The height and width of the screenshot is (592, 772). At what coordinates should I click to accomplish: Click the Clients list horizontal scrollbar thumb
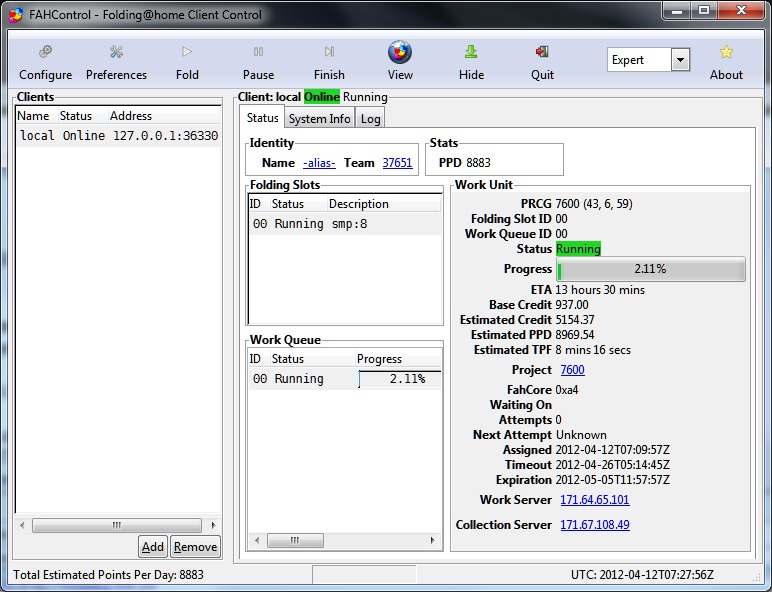[117, 525]
